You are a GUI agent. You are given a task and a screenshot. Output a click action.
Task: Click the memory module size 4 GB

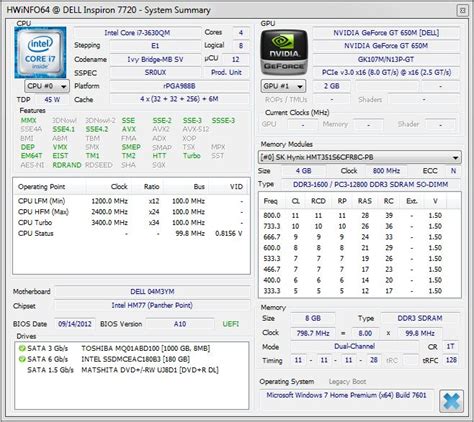click(303, 171)
